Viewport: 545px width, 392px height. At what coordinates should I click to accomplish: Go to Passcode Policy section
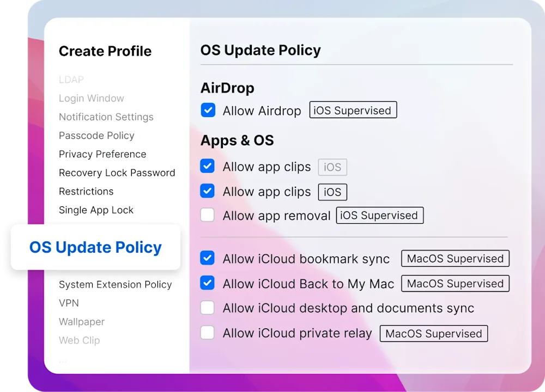[96, 136]
